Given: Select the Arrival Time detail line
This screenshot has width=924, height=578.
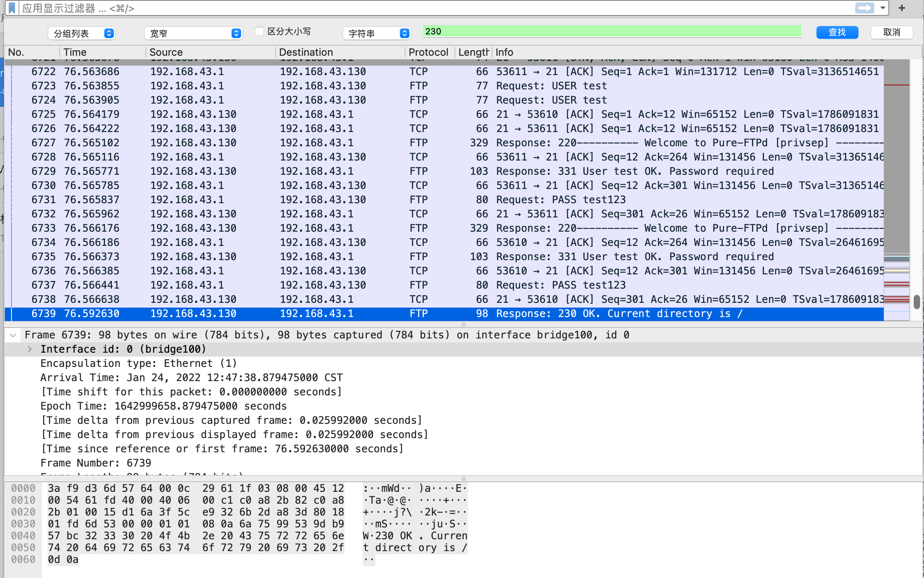Looking at the screenshot, I should click(x=191, y=378).
